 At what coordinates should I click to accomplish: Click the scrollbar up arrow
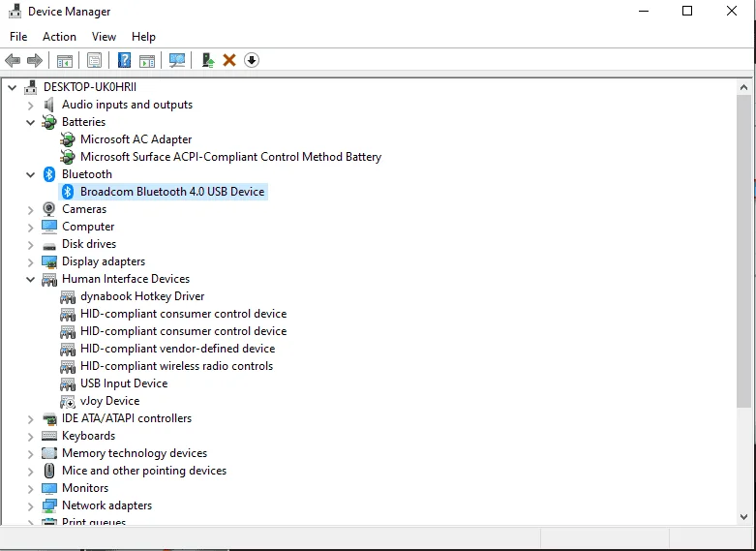click(x=743, y=87)
